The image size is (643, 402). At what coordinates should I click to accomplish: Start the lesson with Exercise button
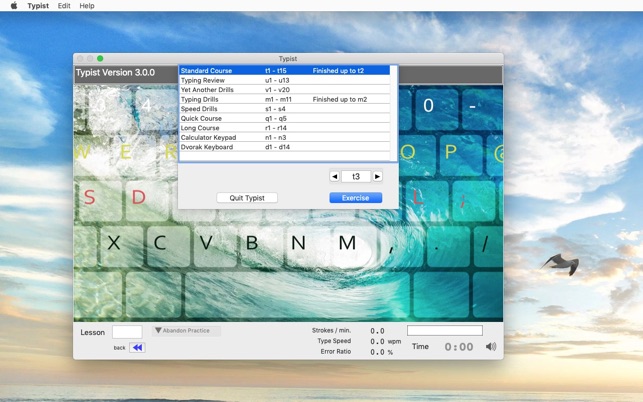[356, 198]
